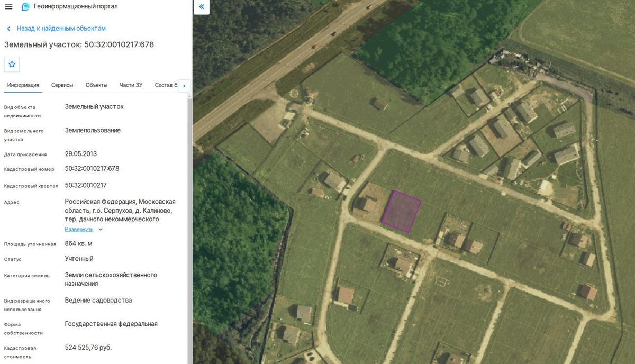Screen dimensions: 635x364
Task: Open the Части ЗУ tab
Action: [131, 85]
